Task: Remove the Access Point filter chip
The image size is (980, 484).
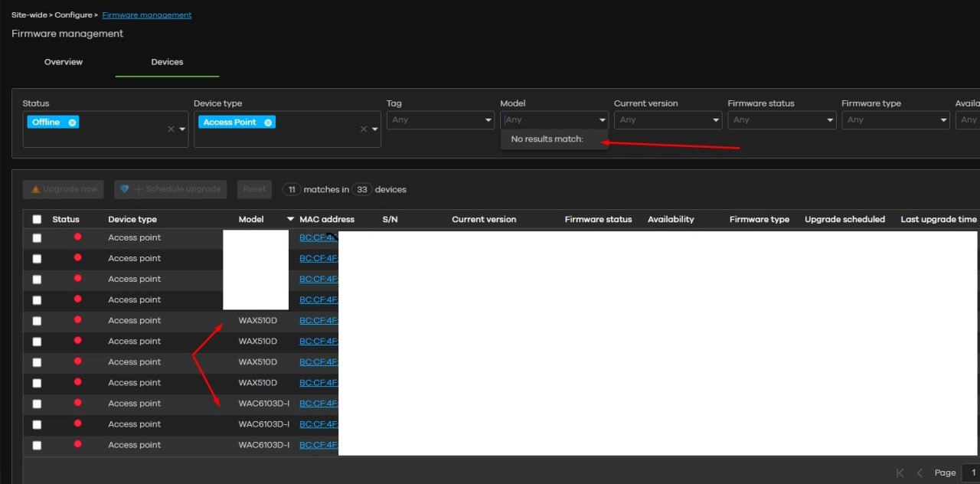Action: coord(268,123)
